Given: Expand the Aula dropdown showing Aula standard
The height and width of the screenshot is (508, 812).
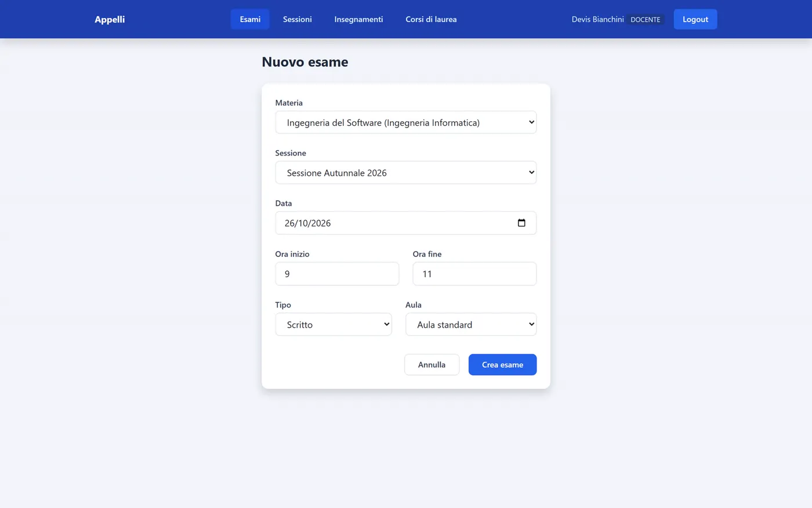Looking at the screenshot, I should [471, 325].
